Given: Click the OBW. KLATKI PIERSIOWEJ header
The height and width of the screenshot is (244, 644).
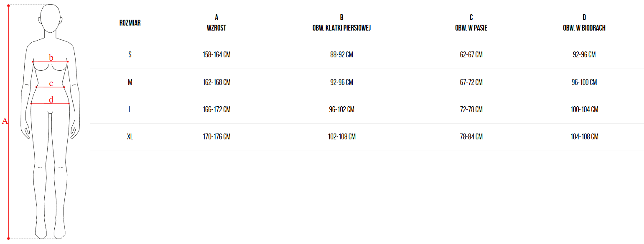Looking at the screenshot, I should (341, 28).
